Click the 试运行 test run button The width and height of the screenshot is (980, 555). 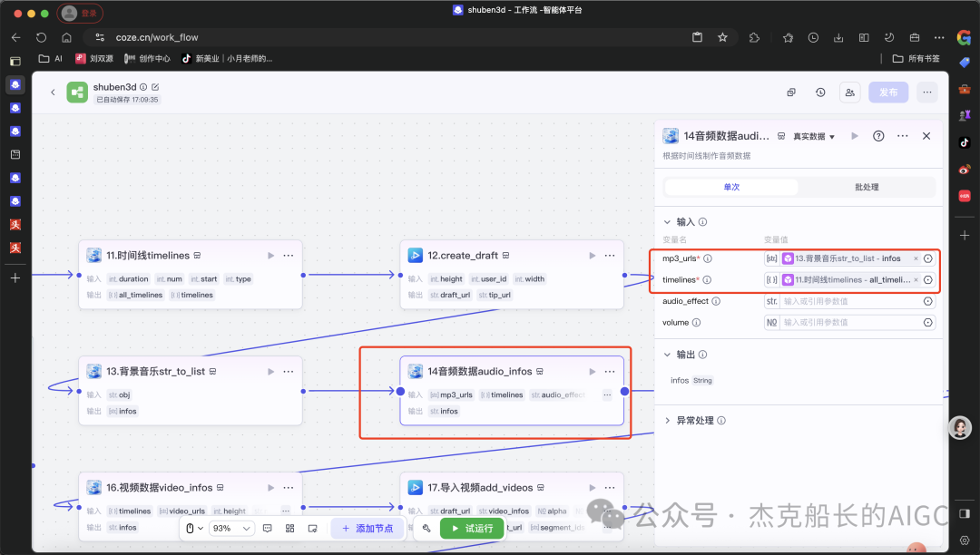coord(471,528)
